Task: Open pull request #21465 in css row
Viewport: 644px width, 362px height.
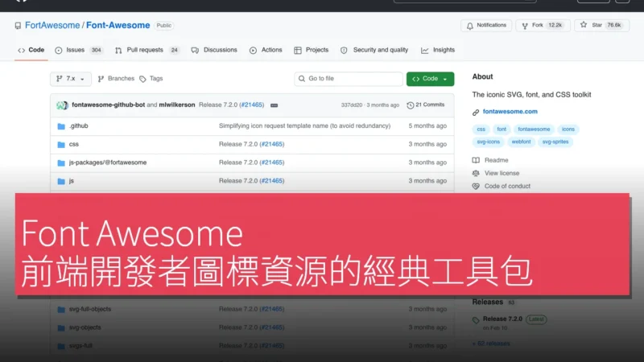Action: tap(272, 145)
